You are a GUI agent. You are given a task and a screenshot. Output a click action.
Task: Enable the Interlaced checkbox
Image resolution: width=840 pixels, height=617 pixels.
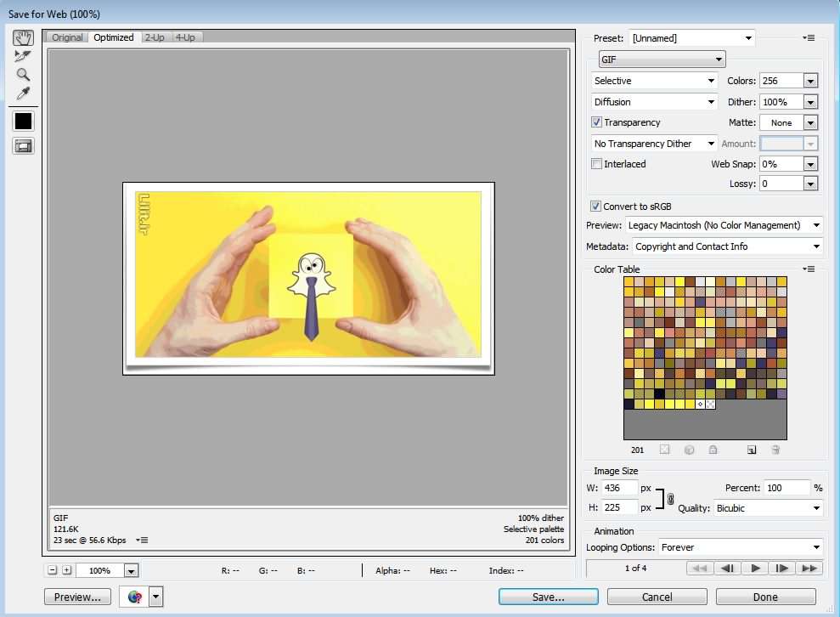coord(596,164)
